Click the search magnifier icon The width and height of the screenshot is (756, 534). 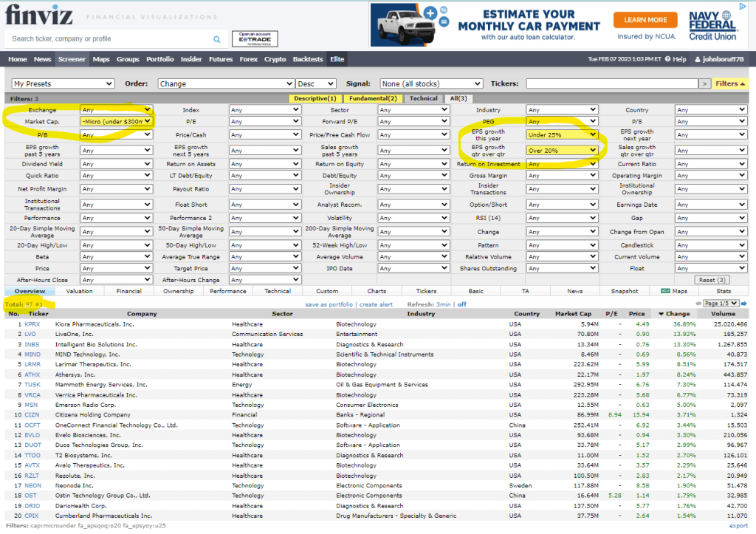tap(217, 39)
